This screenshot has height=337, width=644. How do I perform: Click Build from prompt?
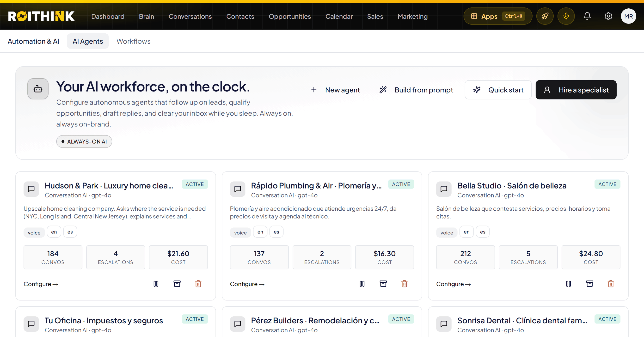point(416,90)
